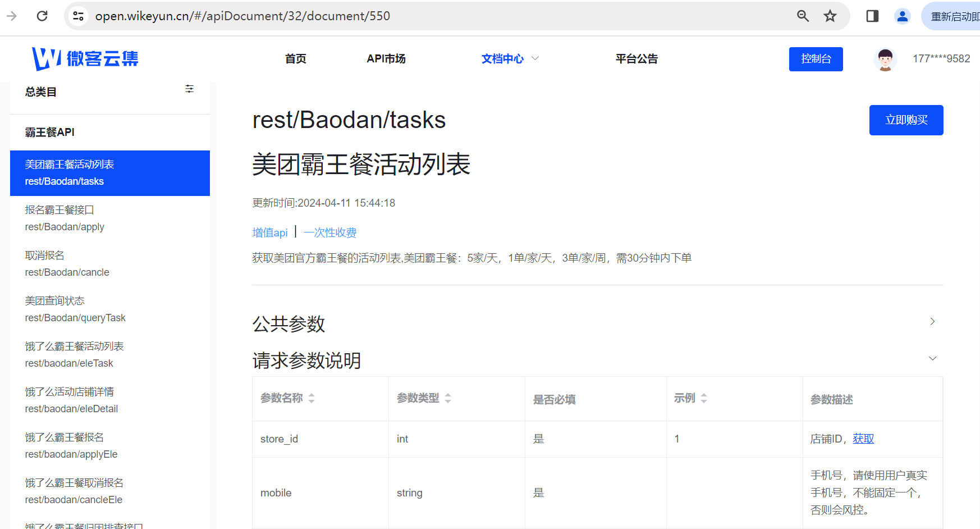The height and width of the screenshot is (529, 980).
Task: Sort by 参数名称 column arrows
Action: (312, 398)
